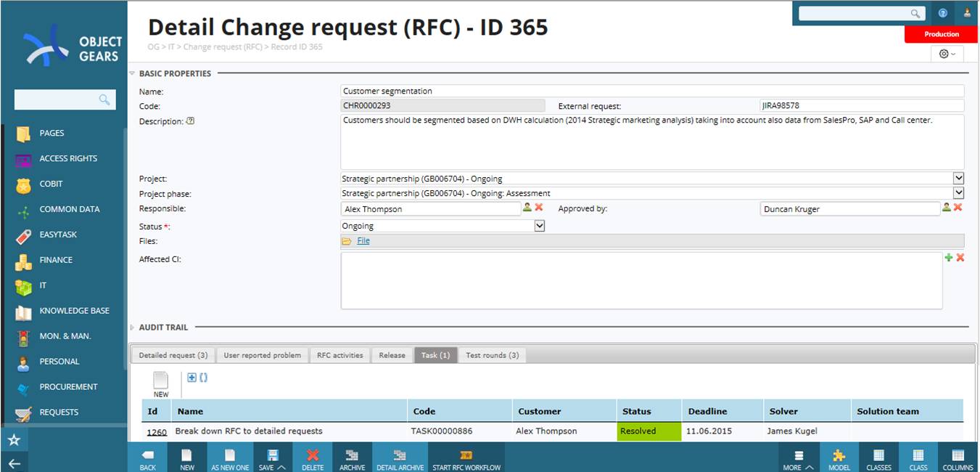Pick a user for Responsible field
The height and width of the screenshot is (472, 980).
click(527, 207)
